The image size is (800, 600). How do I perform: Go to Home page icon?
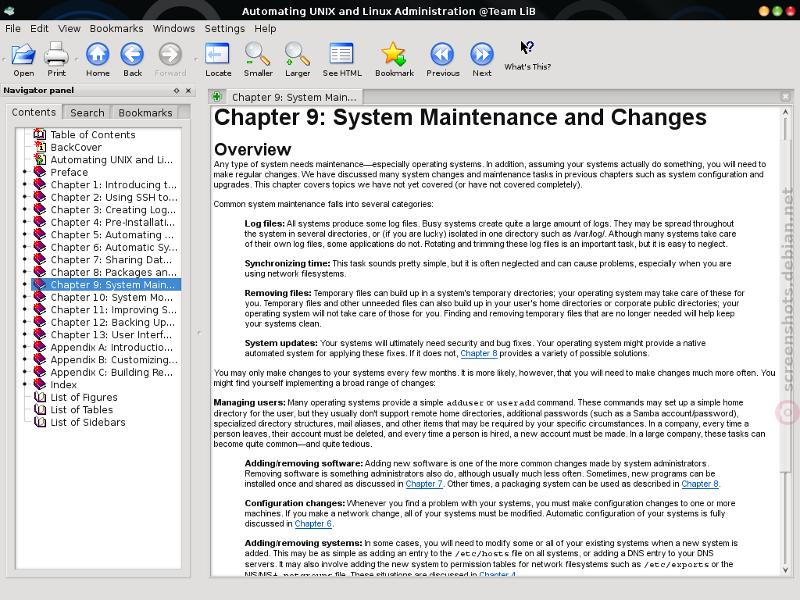pyautogui.click(x=97, y=54)
